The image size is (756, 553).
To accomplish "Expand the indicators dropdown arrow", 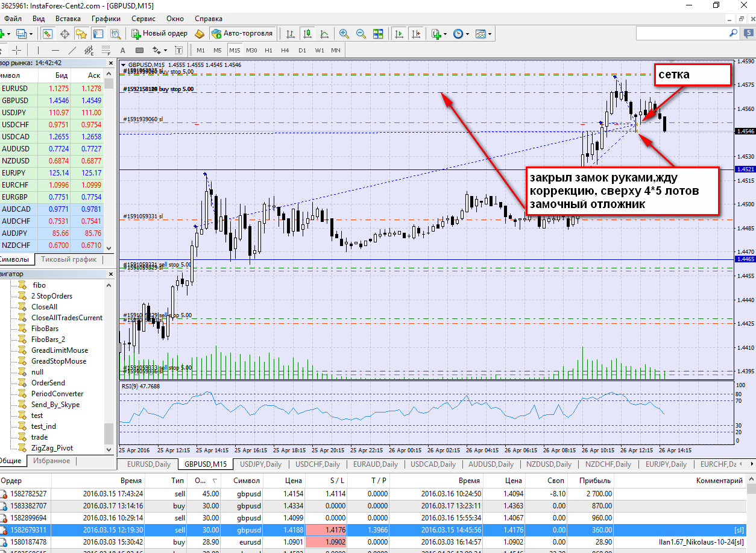I will (445, 34).
